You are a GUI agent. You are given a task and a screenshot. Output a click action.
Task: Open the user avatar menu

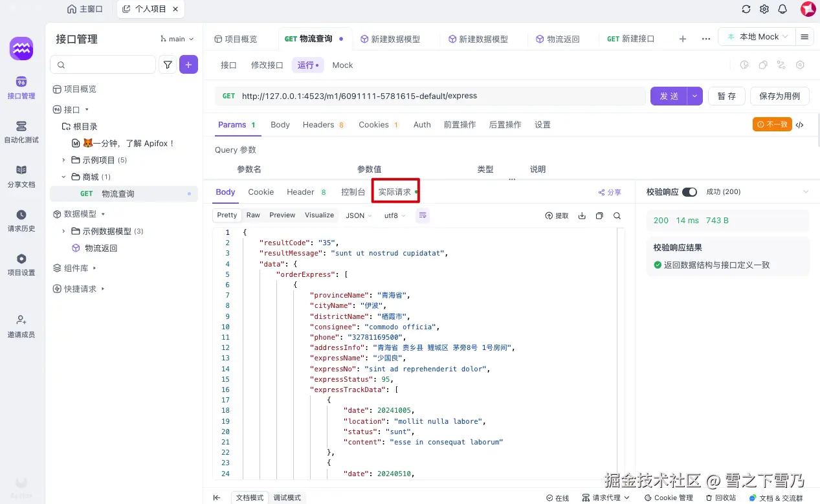point(808,9)
